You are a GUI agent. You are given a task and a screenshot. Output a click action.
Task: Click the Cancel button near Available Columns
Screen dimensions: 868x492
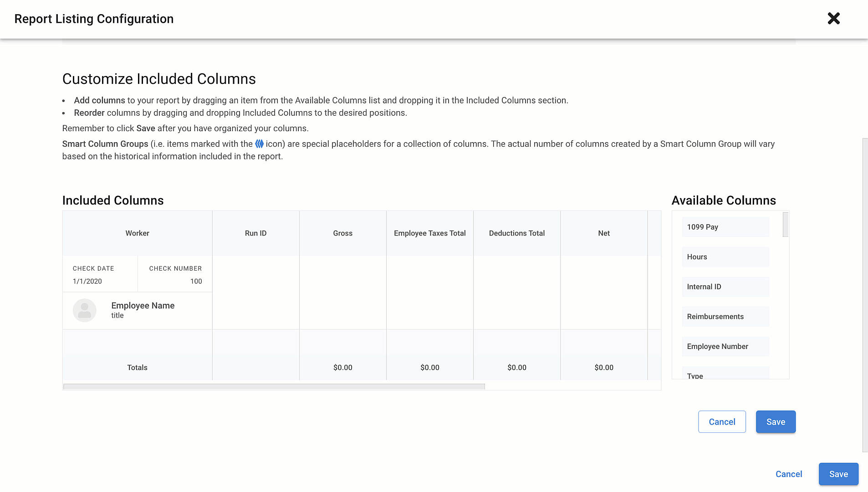click(721, 421)
